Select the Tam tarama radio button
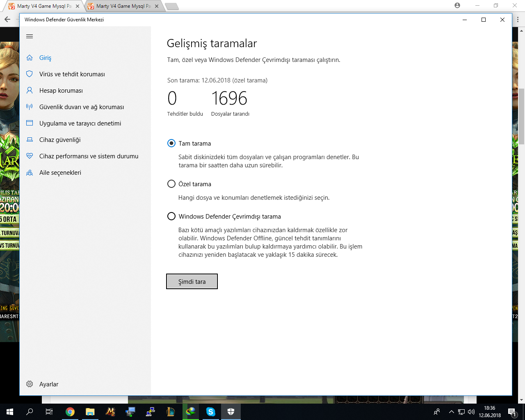 coord(171,143)
